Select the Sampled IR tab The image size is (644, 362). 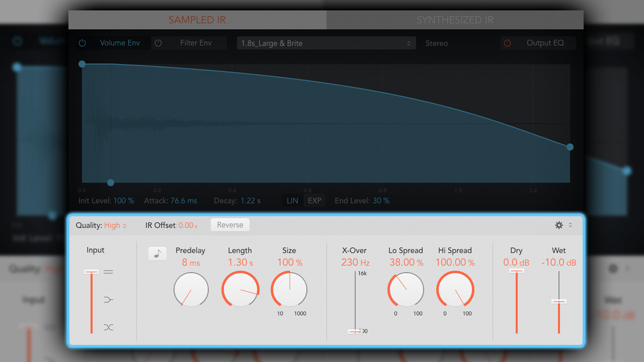[197, 19]
